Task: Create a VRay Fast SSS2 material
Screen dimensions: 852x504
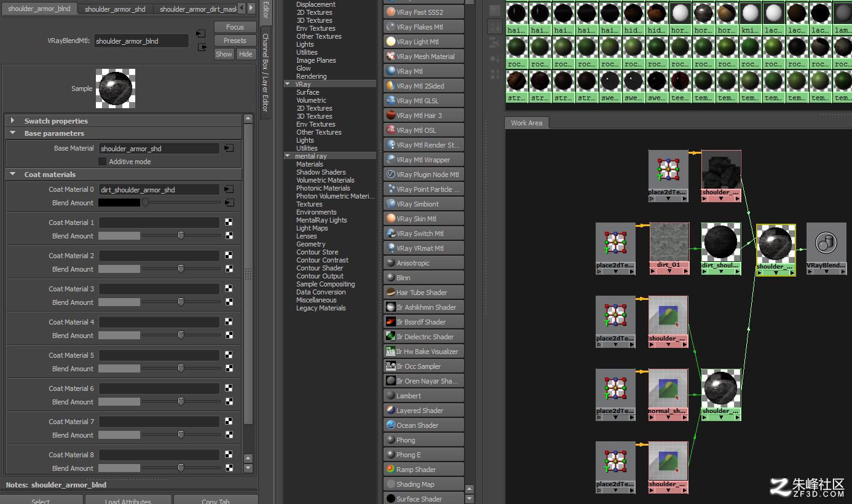Action: tap(424, 12)
